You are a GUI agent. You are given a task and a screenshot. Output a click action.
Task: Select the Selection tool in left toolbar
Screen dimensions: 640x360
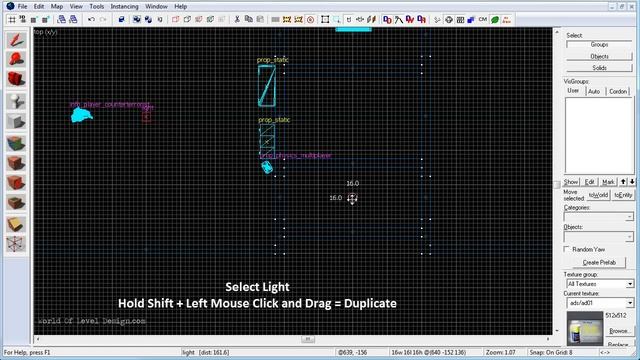(16, 40)
